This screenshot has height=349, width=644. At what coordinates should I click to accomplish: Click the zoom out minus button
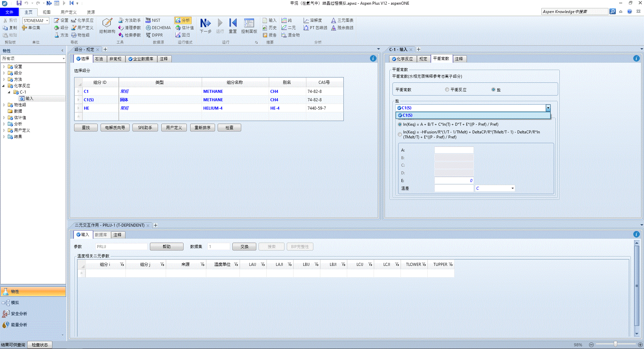coord(591,345)
